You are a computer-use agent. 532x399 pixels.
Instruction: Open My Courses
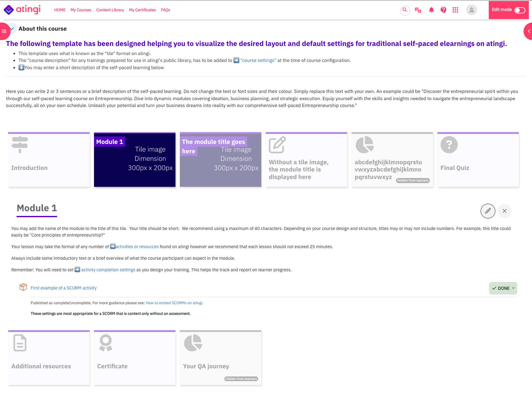point(81,10)
